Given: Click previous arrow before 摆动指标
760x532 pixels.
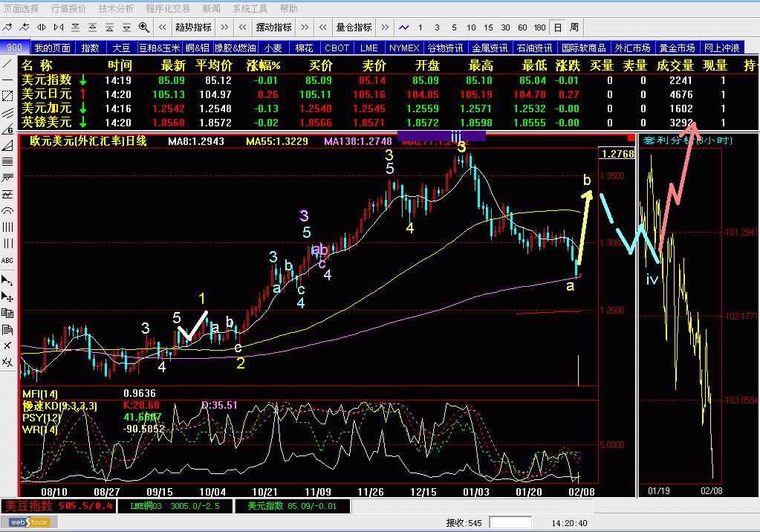Looking at the screenshot, I should coord(242,27).
